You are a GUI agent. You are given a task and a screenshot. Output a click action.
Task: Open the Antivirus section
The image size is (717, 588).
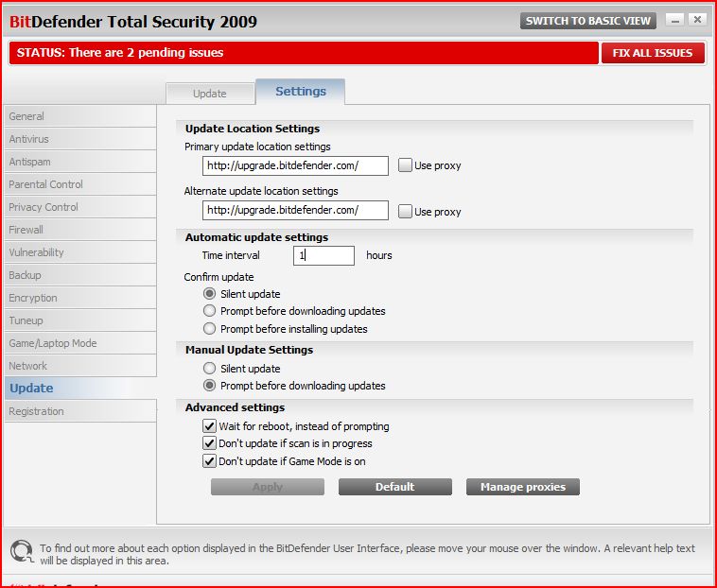coord(80,139)
